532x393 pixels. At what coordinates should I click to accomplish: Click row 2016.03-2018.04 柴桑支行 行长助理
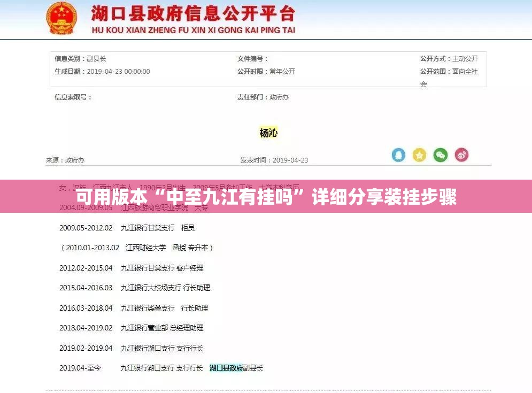[x=134, y=308]
